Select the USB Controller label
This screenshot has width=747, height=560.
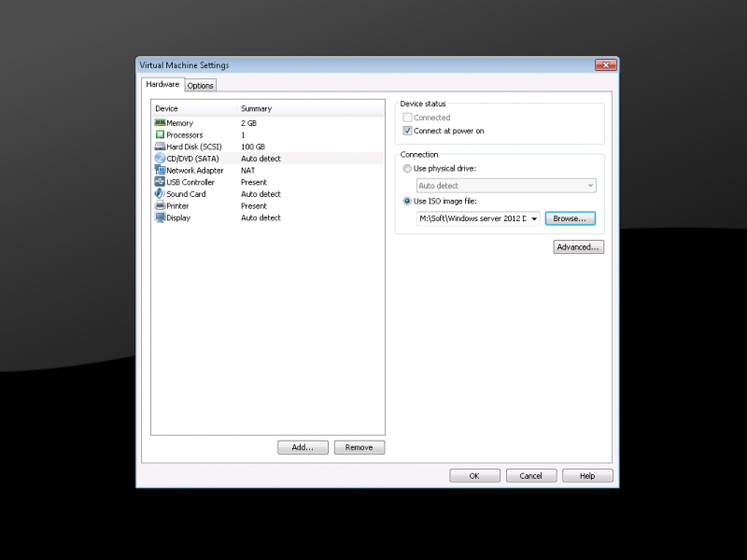190,182
